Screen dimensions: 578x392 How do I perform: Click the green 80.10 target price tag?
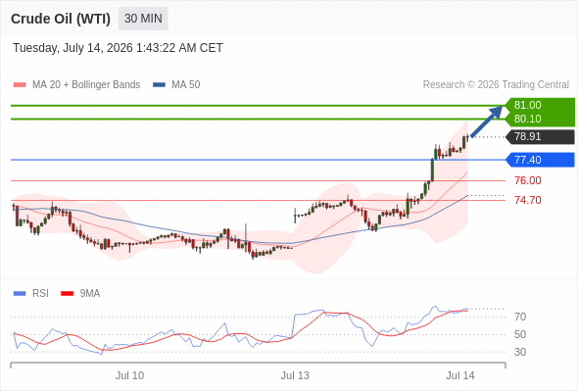[x=540, y=120]
